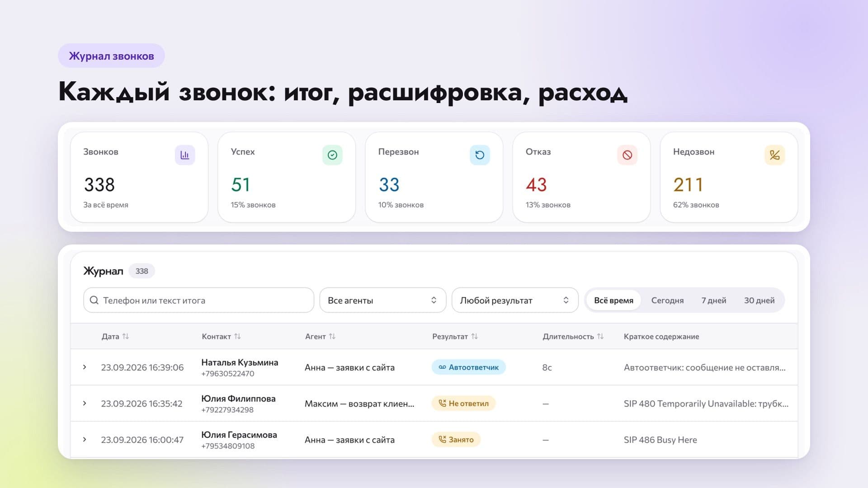The image size is (868, 488).
Task: Click phone number +79227934298
Action: [x=227, y=409]
